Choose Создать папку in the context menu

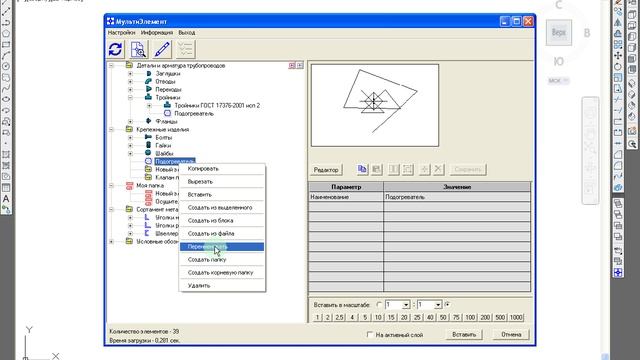coord(222,260)
